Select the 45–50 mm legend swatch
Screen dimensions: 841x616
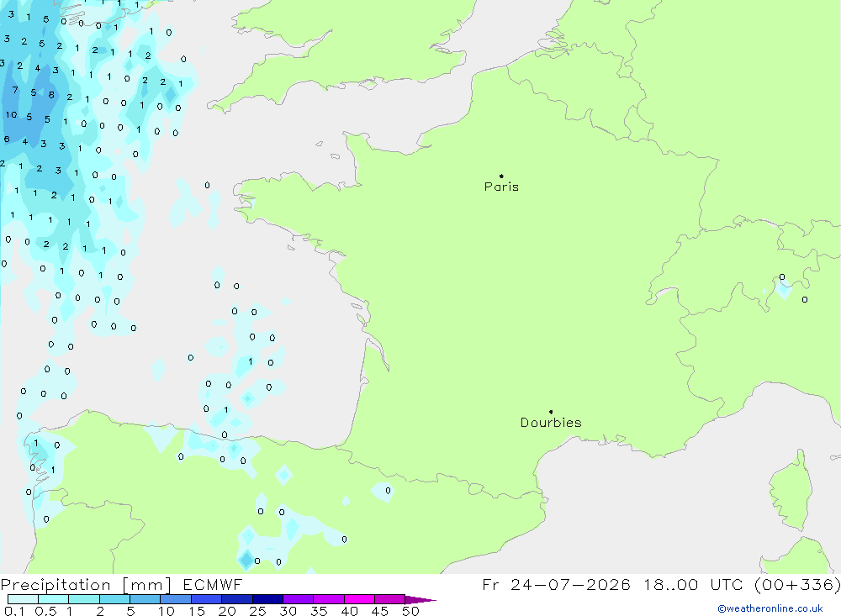point(389,599)
